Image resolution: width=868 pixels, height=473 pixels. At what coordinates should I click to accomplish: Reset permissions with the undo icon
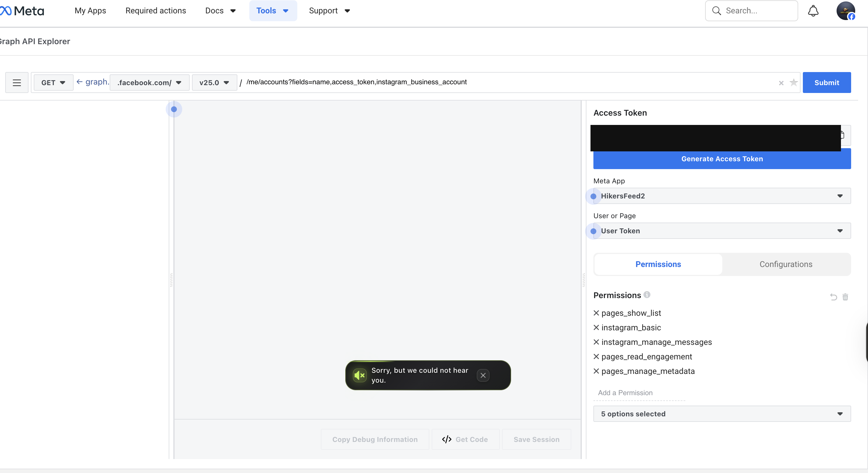point(833,297)
